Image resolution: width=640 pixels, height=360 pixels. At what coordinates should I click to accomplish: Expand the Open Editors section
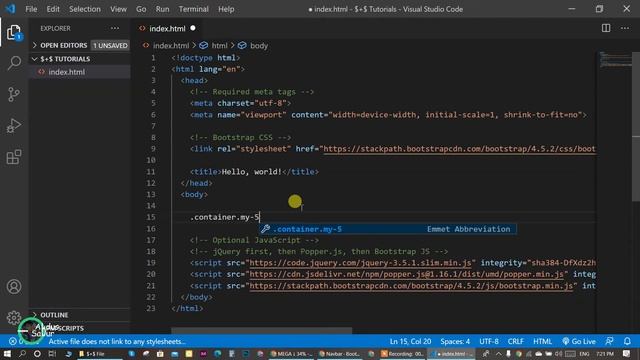(34, 45)
